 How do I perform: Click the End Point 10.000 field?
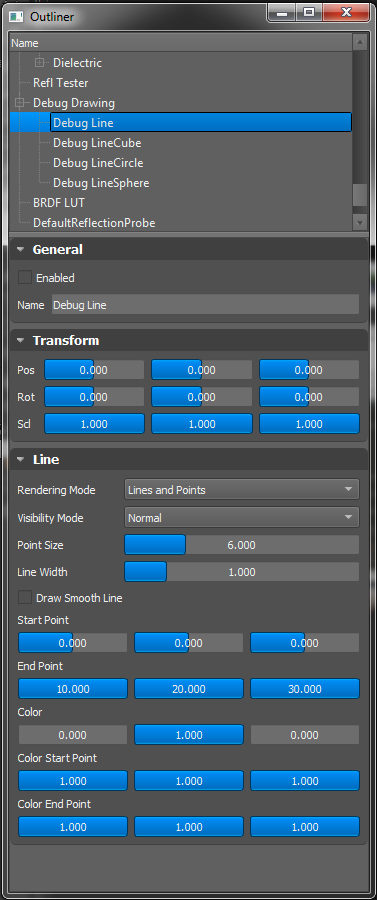pos(73,689)
